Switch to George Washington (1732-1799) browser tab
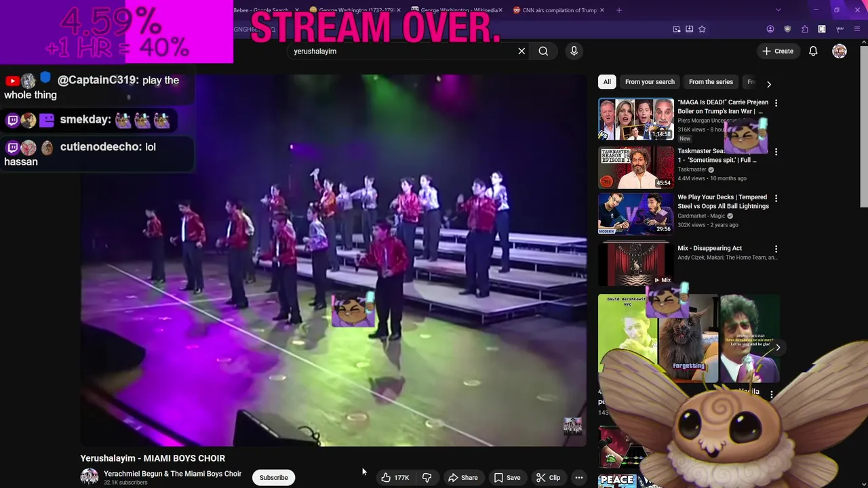 354,10
